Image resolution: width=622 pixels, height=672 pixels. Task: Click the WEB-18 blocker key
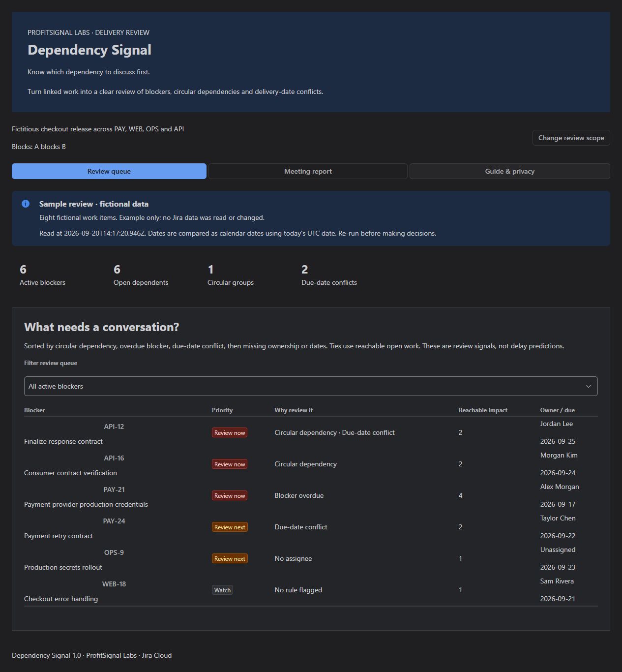coord(114,584)
